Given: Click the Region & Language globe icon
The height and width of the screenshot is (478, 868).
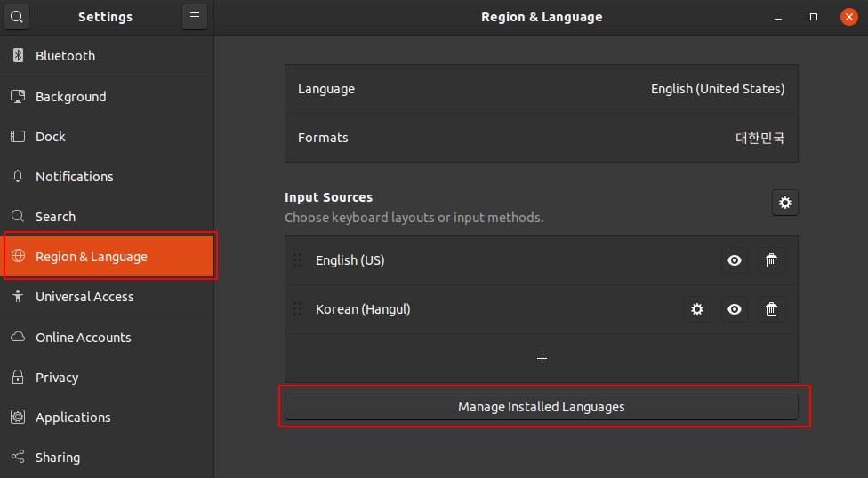Looking at the screenshot, I should coord(19,256).
